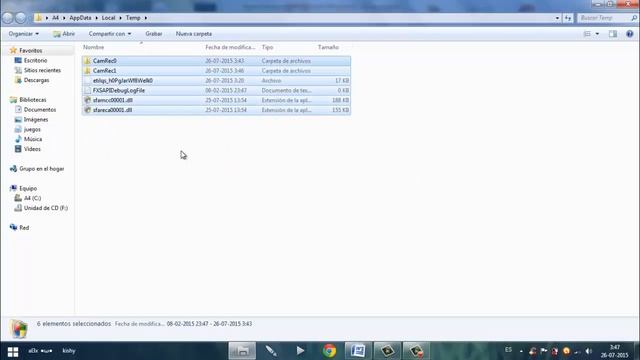Click the Local breadcrumb segment
Image resolution: width=640 pixels, height=360 pixels.
coord(109,18)
